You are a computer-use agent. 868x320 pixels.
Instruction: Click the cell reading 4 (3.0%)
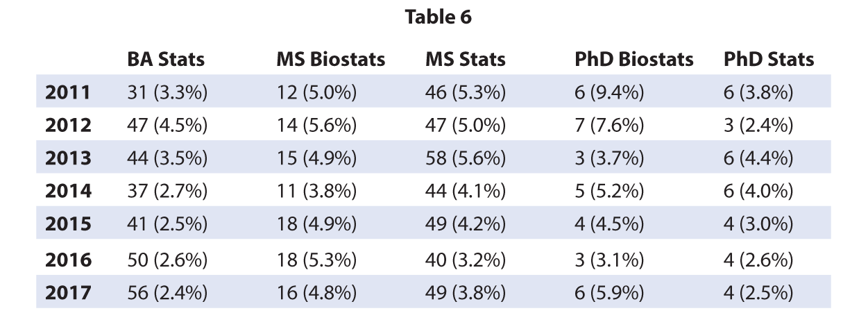point(758,225)
